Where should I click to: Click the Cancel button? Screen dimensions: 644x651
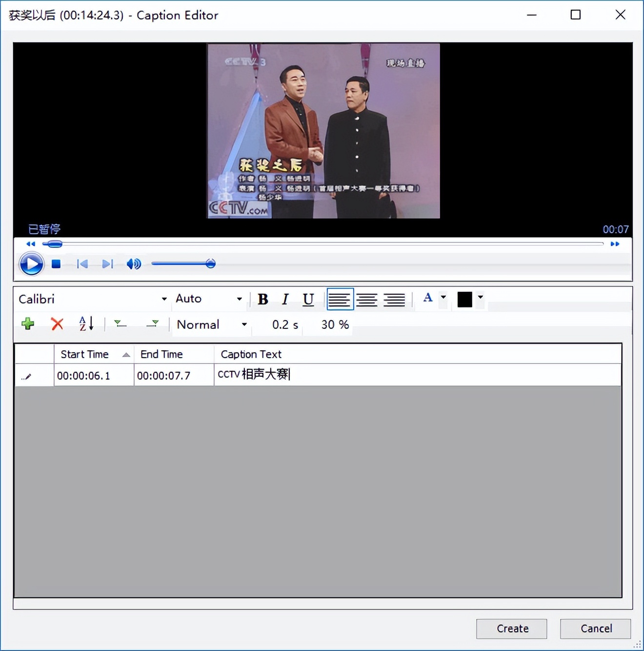click(x=596, y=629)
